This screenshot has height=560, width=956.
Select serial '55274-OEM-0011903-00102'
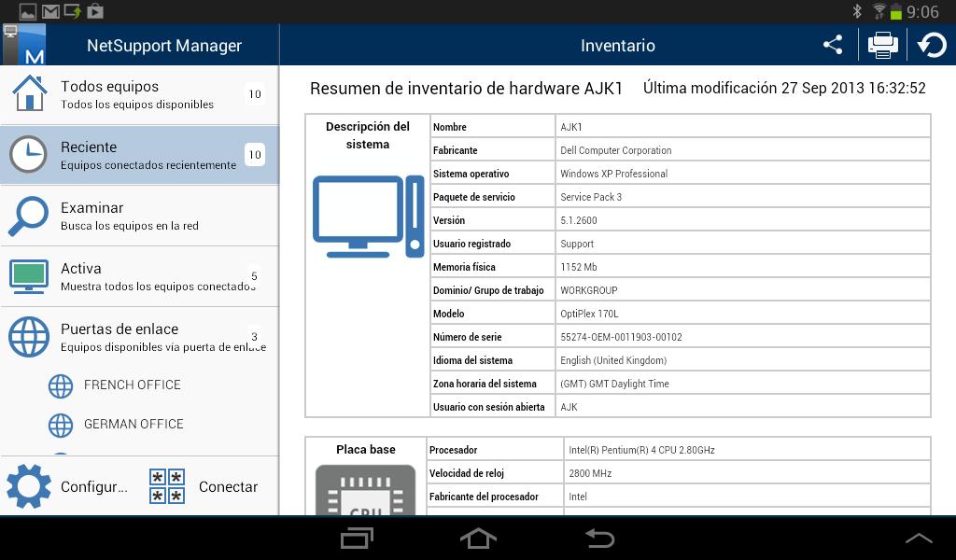click(621, 337)
